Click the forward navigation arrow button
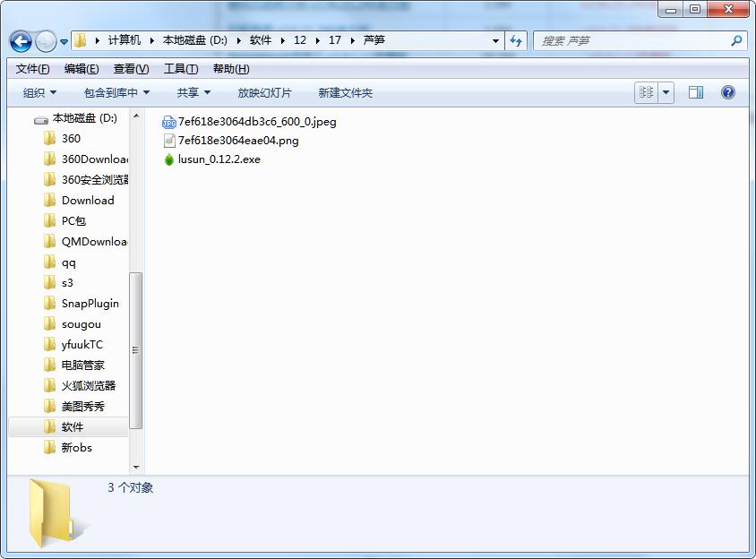This screenshot has width=756, height=559. click(x=47, y=41)
